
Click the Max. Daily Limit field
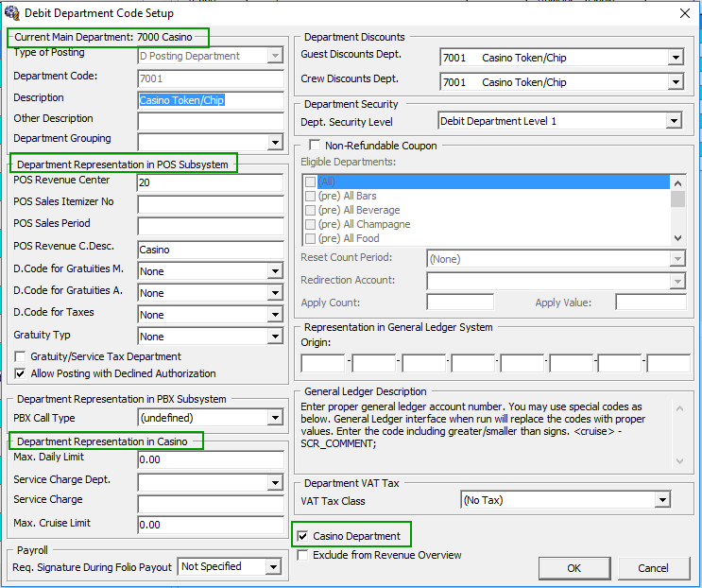click(211, 459)
